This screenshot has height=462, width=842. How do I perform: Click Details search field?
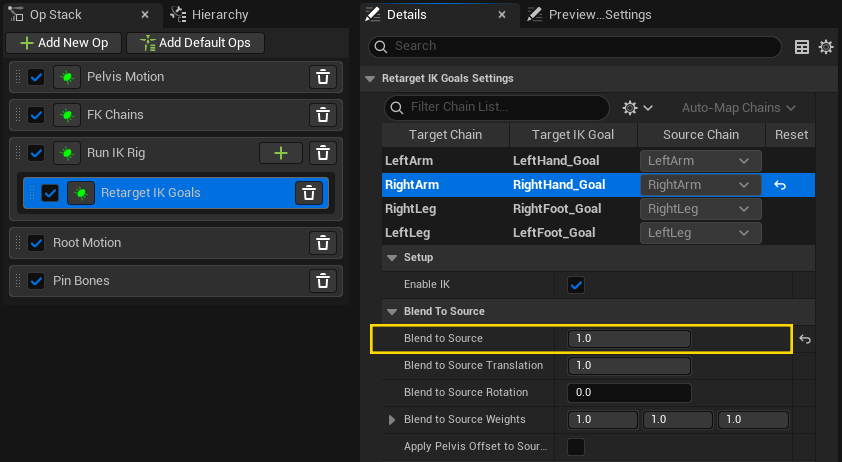(575, 47)
